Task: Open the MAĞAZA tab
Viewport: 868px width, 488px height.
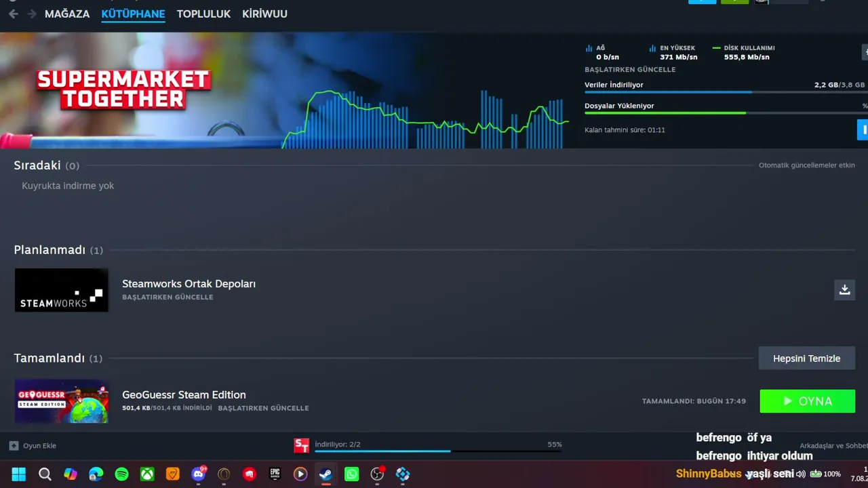Action: click(x=67, y=14)
